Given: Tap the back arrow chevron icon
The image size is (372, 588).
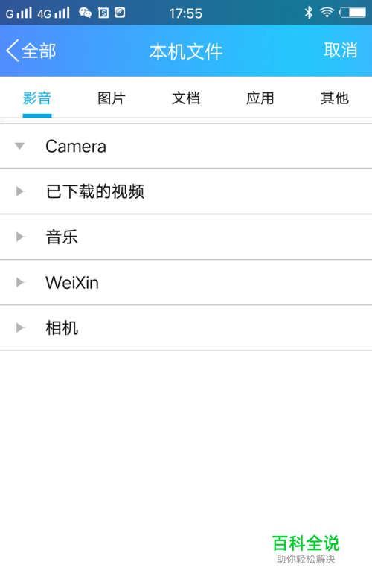Looking at the screenshot, I should pyautogui.click(x=13, y=51).
